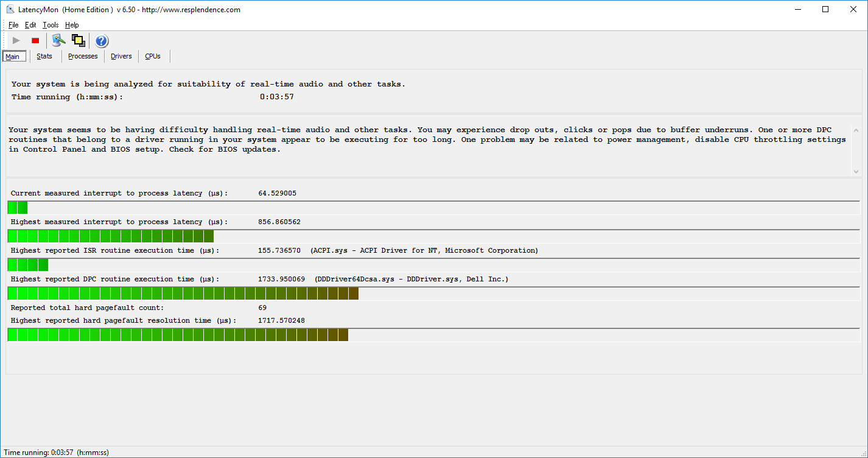The width and height of the screenshot is (868, 458).
Task: Open the Edit menu
Action: pos(30,25)
